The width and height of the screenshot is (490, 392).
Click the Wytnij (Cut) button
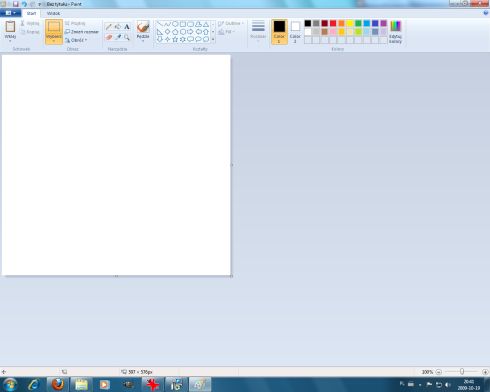click(x=30, y=23)
